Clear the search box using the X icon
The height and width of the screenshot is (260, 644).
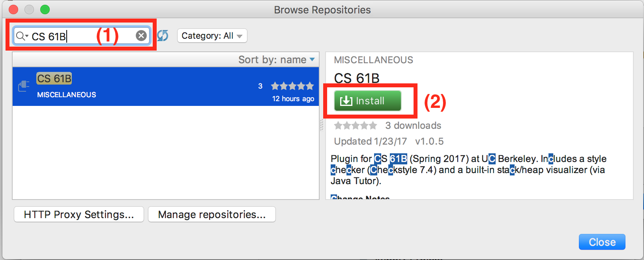point(141,36)
